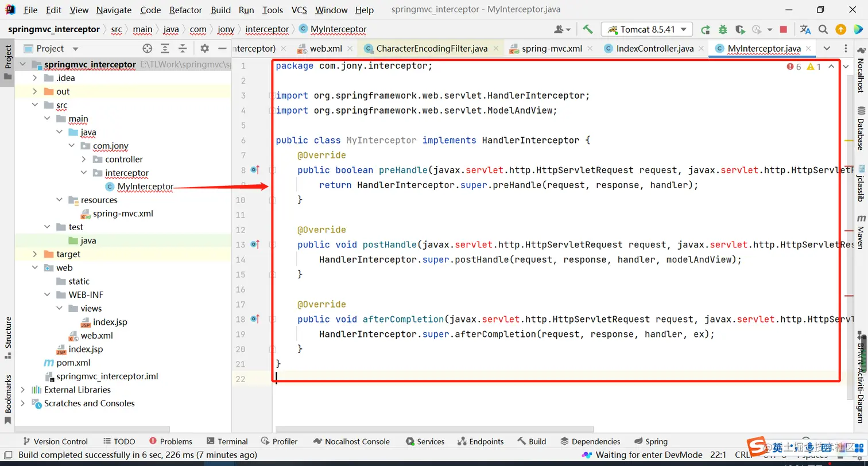Click select opened file target icon in Project panel
Screen dimensions: 868x466
(148, 48)
